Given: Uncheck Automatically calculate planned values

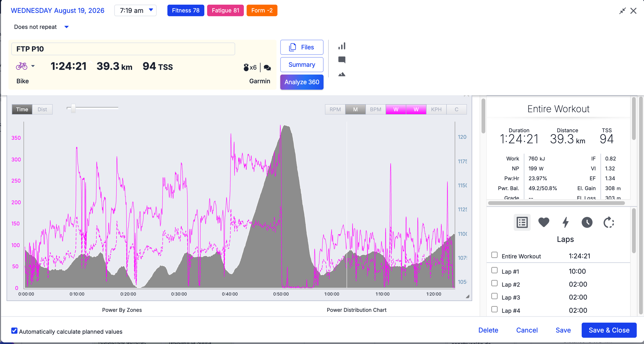Looking at the screenshot, I should [x=14, y=331].
